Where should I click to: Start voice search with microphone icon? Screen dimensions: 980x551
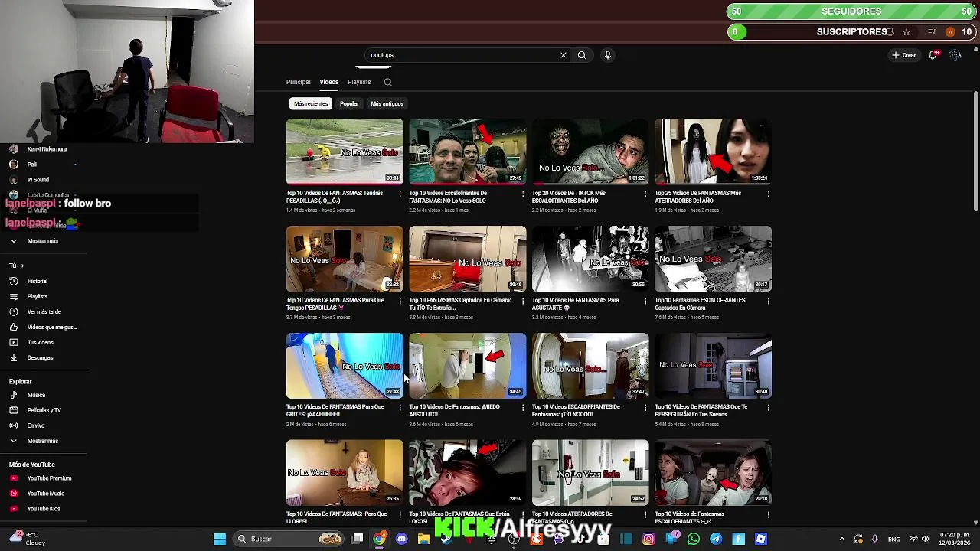(608, 55)
